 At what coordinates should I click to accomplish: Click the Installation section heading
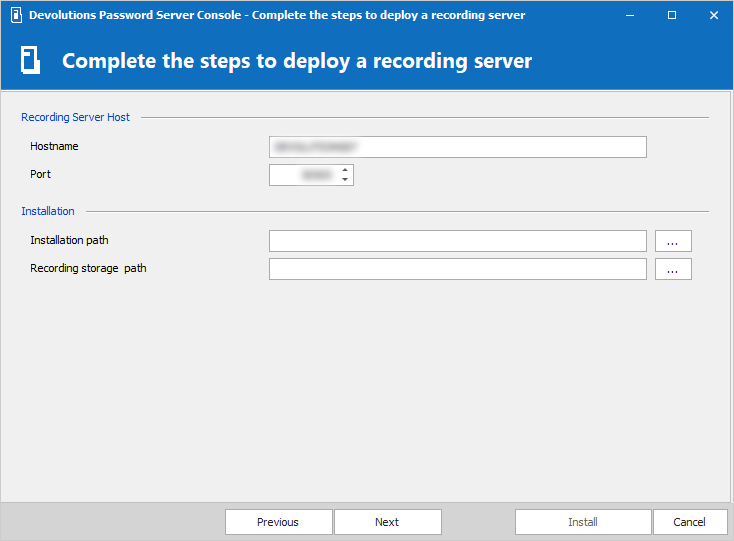click(48, 211)
